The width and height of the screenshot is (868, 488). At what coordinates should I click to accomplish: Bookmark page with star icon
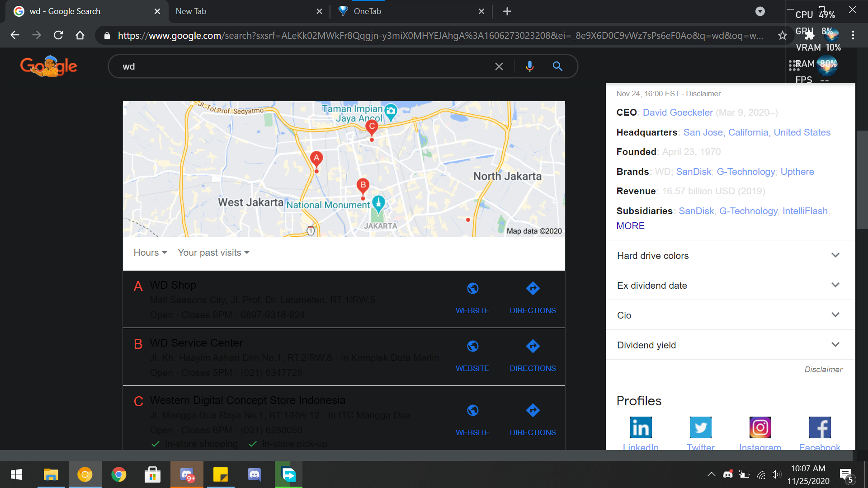click(x=782, y=35)
